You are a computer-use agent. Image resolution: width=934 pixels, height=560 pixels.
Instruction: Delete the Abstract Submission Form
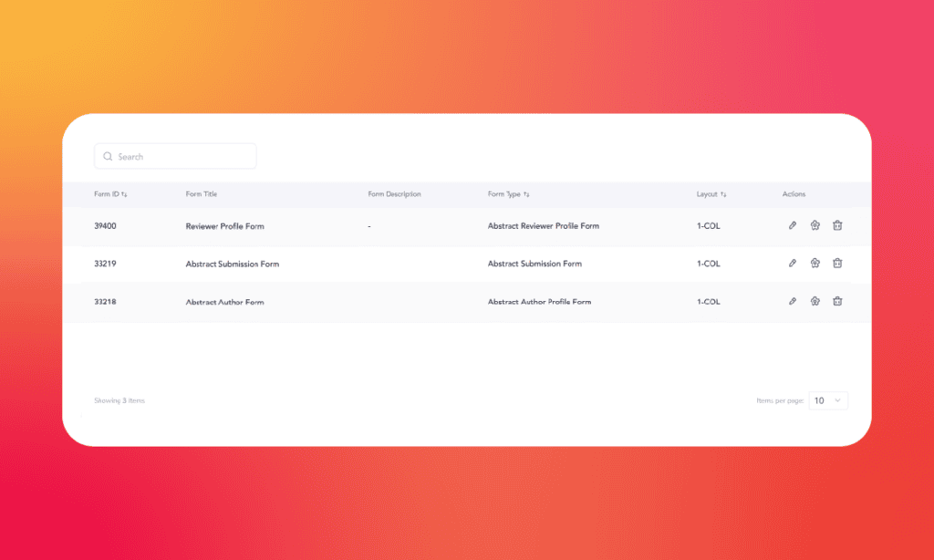pos(837,263)
